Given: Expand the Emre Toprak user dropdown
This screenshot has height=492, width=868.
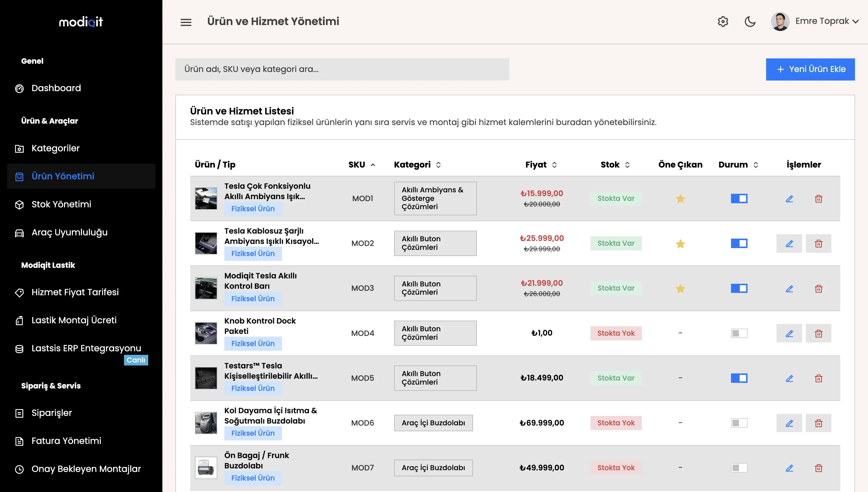Looking at the screenshot, I should click(x=855, y=22).
